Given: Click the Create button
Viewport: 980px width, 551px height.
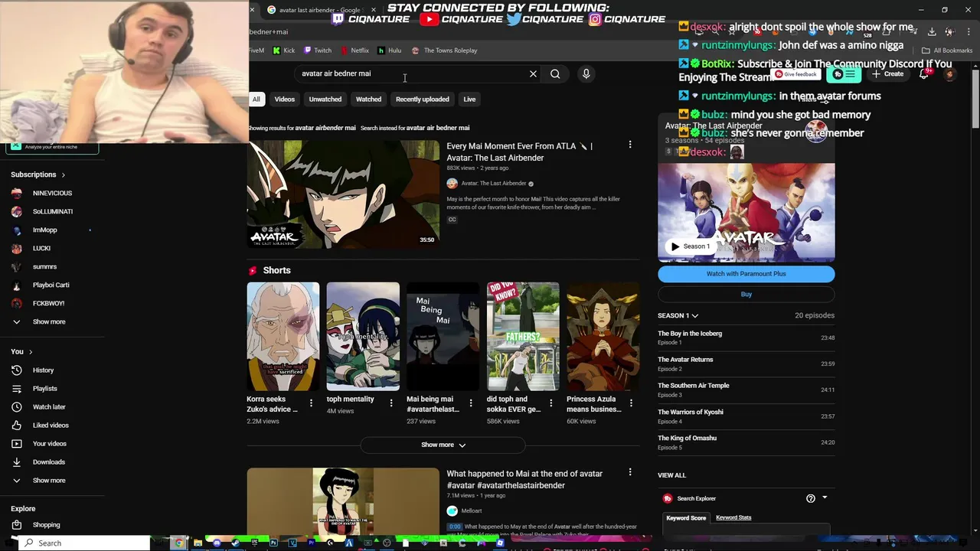Looking at the screenshot, I should click(887, 74).
